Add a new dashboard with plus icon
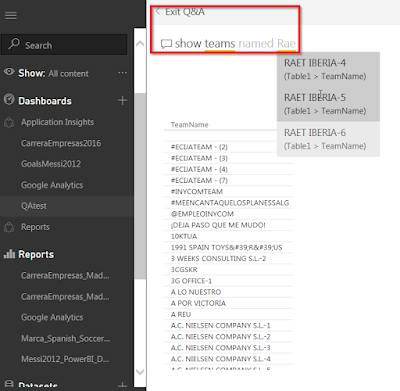 122,100
